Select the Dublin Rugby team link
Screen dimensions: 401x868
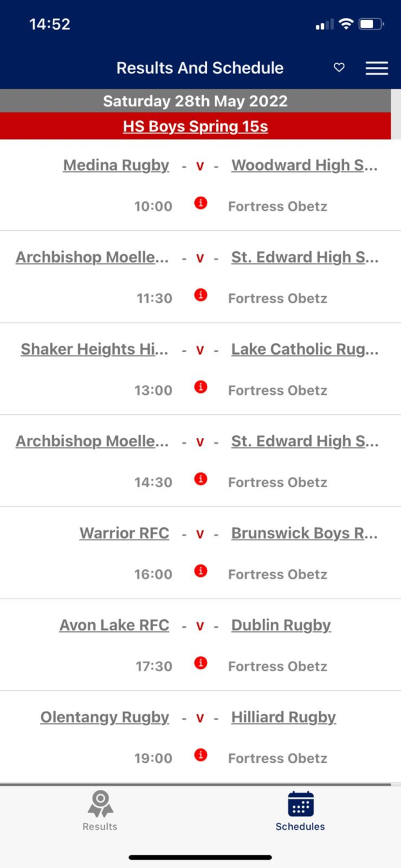281,625
